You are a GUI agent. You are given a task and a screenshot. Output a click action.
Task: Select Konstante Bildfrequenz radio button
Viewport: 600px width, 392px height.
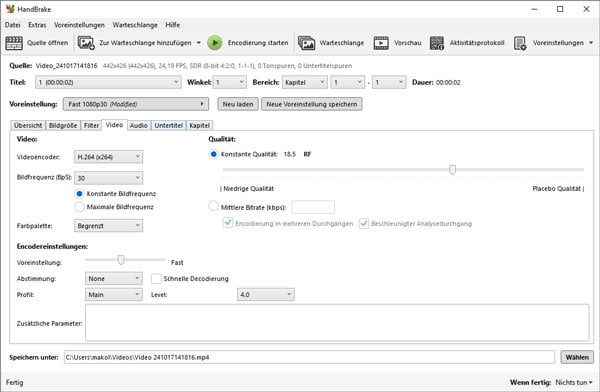click(x=79, y=194)
